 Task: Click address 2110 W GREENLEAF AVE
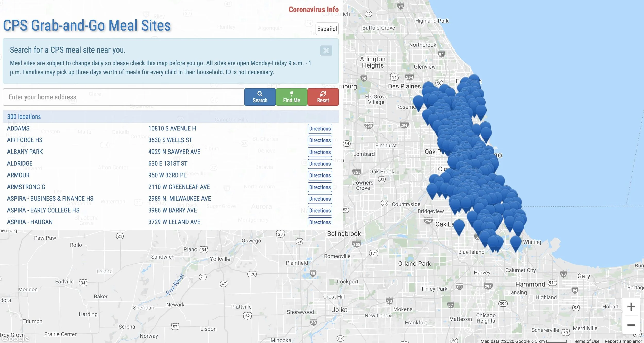click(x=179, y=187)
